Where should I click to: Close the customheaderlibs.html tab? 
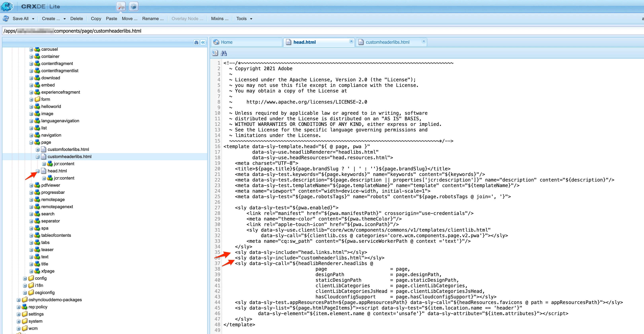click(x=423, y=41)
